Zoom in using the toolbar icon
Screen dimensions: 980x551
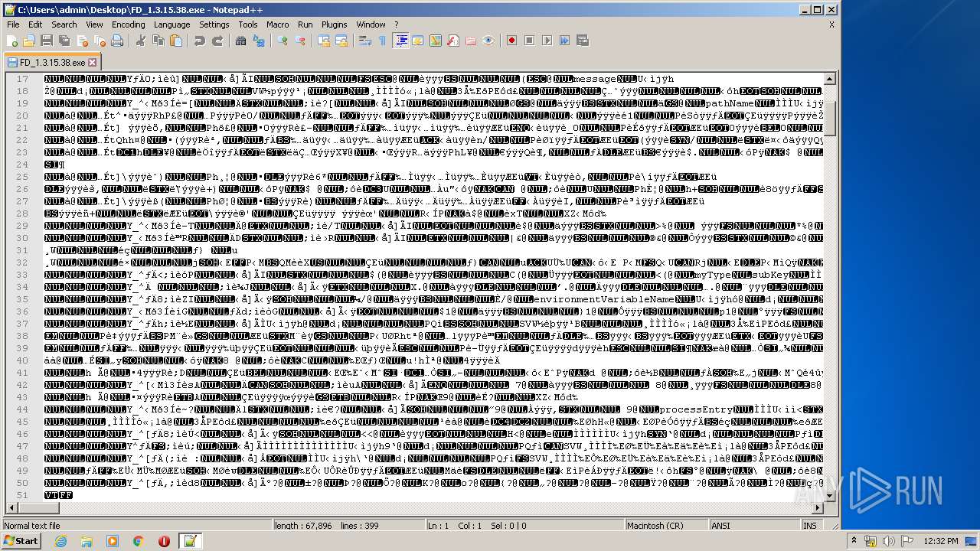(283, 41)
